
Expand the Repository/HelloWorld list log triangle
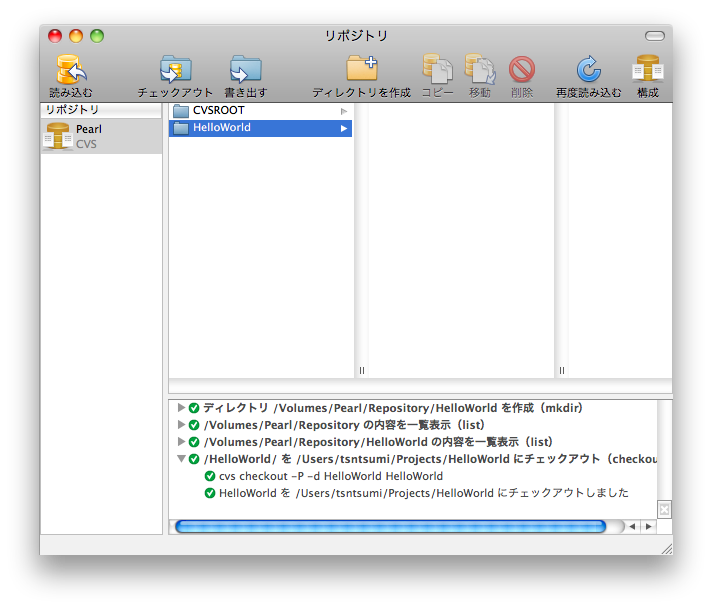point(181,441)
